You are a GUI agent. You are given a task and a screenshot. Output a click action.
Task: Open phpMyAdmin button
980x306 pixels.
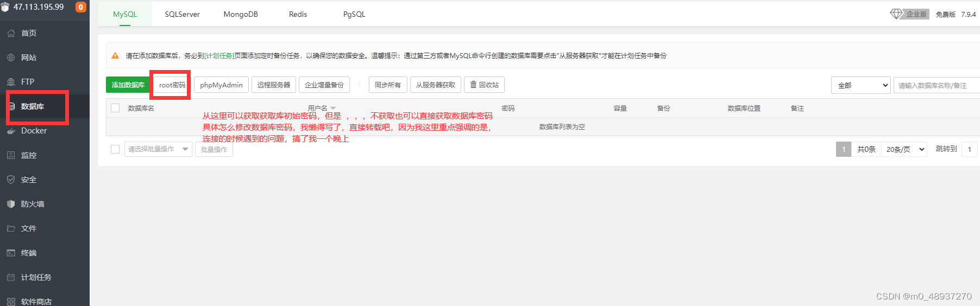(221, 85)
